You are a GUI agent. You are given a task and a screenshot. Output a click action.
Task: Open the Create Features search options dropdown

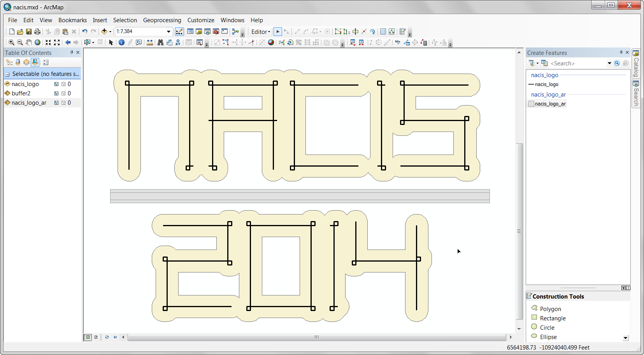tap(609, 63)
